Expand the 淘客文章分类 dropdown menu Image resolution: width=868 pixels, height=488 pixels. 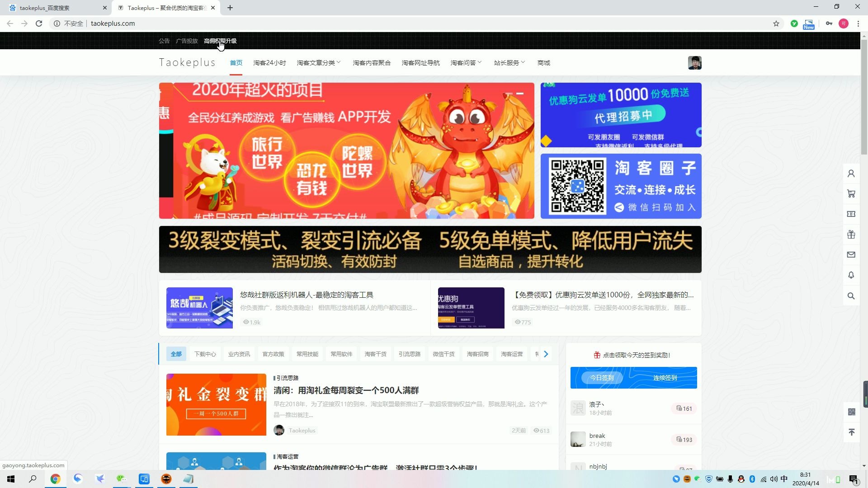[318, 63]
